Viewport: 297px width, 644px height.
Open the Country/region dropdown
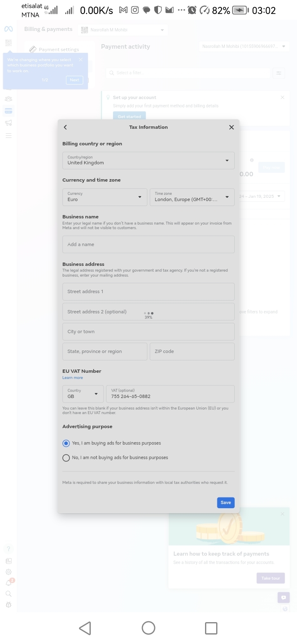point(148,161)
